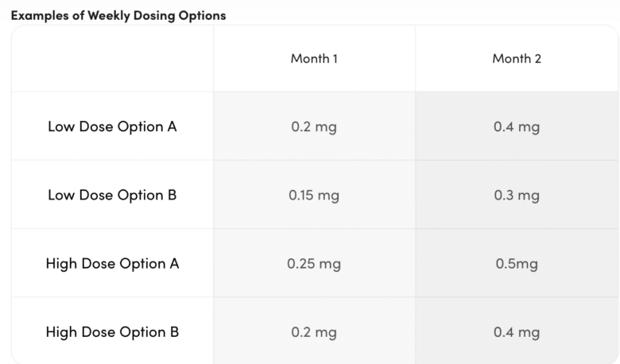Select High Dose Option B's Month 1 dose
Image resolution: width=620 pixels, height=364 pixels.
314,331
